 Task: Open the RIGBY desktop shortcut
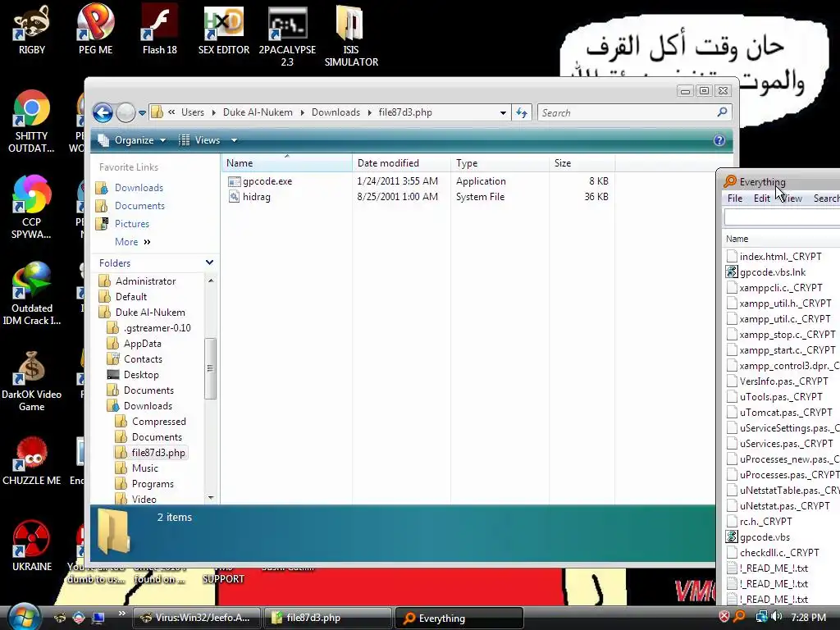pyautogui.click(x=32, y=30)
